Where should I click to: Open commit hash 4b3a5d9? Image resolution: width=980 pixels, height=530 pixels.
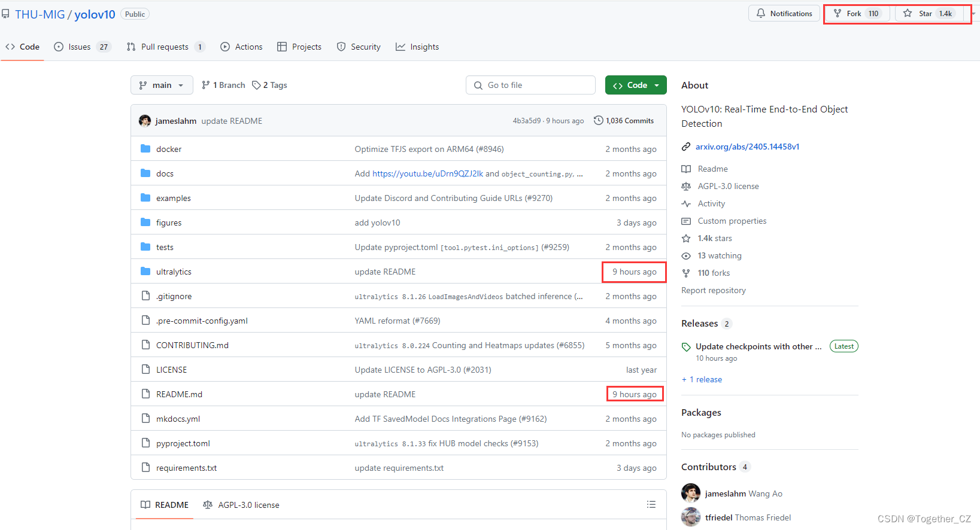(526, 121)
